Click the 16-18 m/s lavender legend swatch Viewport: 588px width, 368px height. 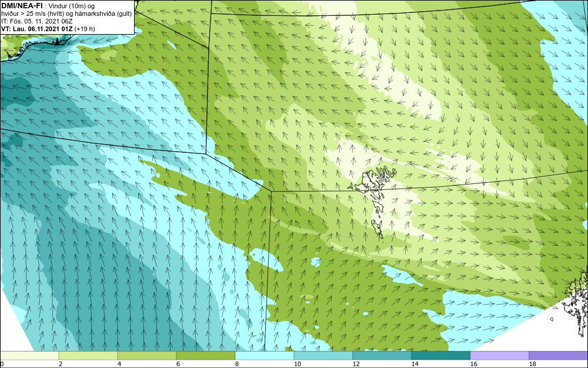[x=499, y=355]
